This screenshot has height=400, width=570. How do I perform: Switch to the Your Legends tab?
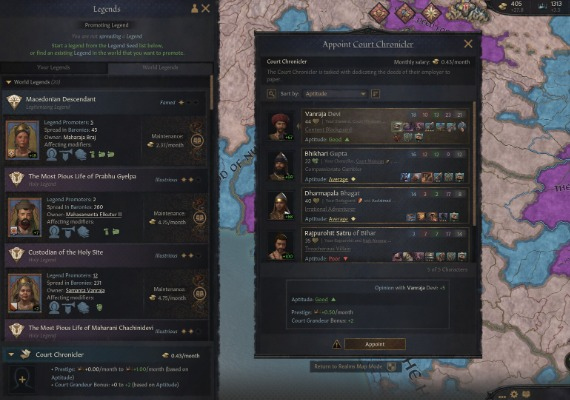54,68
